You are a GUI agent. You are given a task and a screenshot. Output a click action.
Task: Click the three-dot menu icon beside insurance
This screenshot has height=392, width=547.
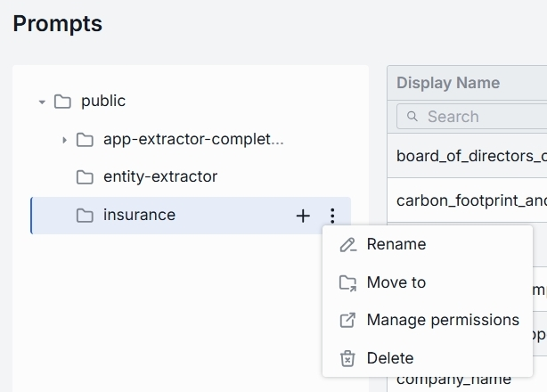[x=332, y=216]
